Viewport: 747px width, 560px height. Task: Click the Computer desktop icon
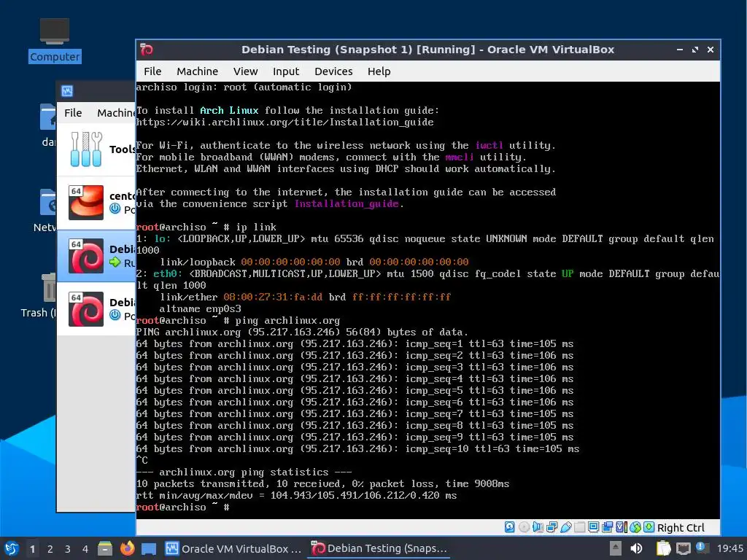click(54, 40)
